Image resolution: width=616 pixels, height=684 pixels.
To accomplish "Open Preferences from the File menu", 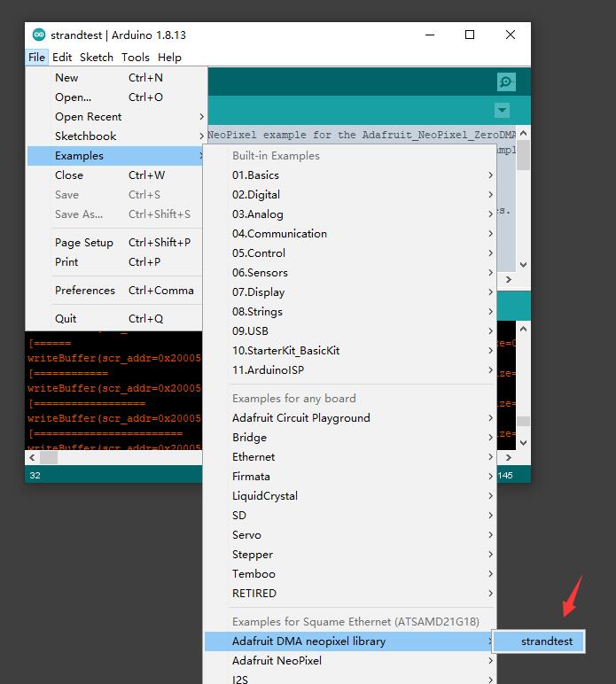I will 114,291.
